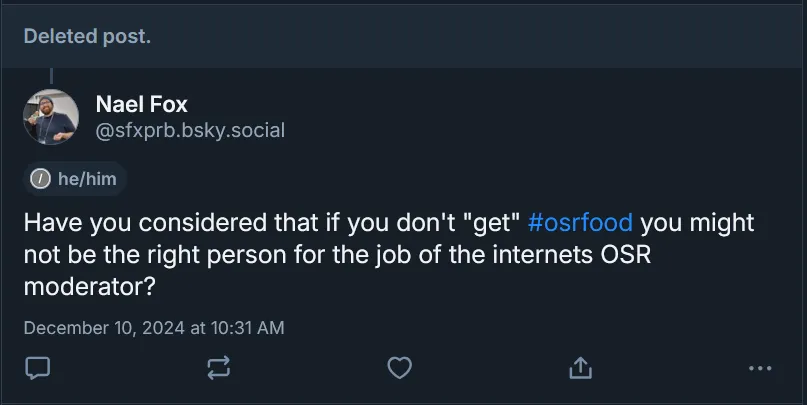Follow the #osrfood hashtag link

[x=579, y=221]
